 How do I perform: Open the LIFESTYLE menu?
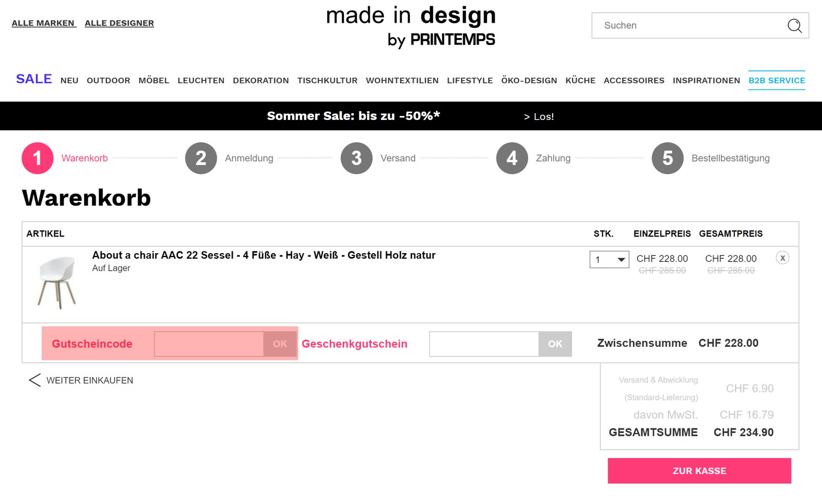470,80
